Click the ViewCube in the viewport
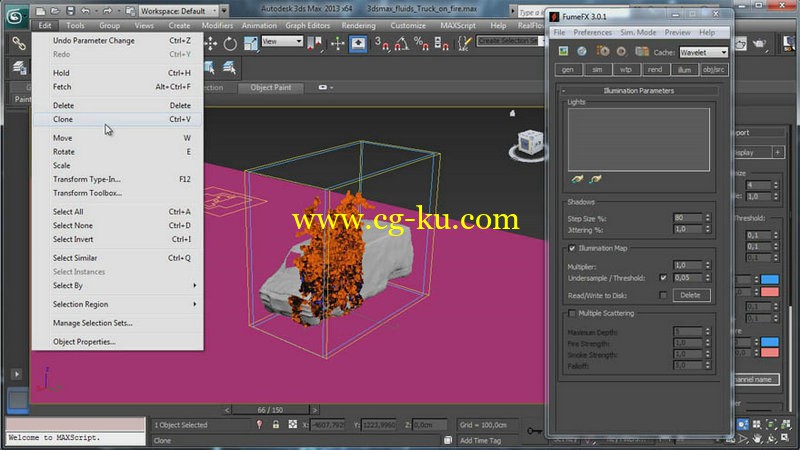 [x=529, y=143]
